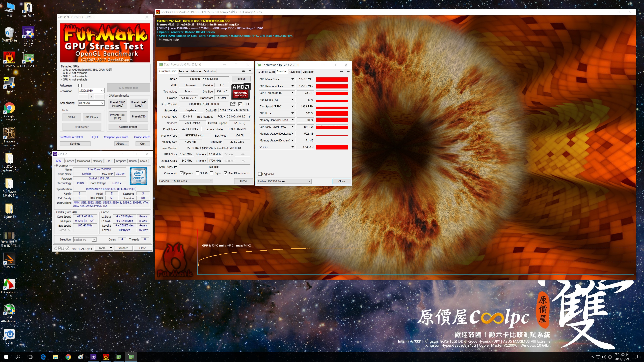644x362 pixels.
Task: Open the hamburger menu in GPU-Z Graphics Card window
Action: pos(250,71)
